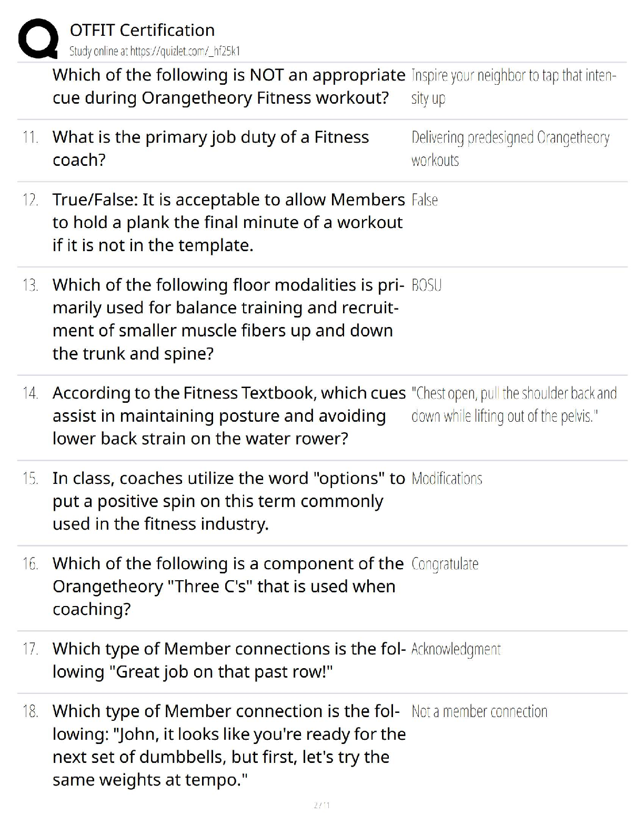Image resolution: width=644 pixels, height=834 pixels.
Task: Select question 13 about floor modalities
Action: pyautogui.click(x=226, y=319)
